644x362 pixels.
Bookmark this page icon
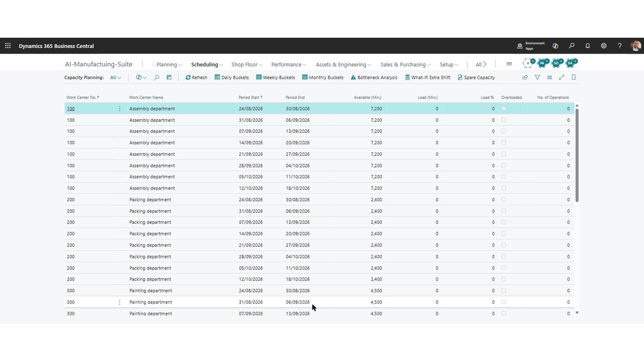pyautogui.click(x=574, y=77)
